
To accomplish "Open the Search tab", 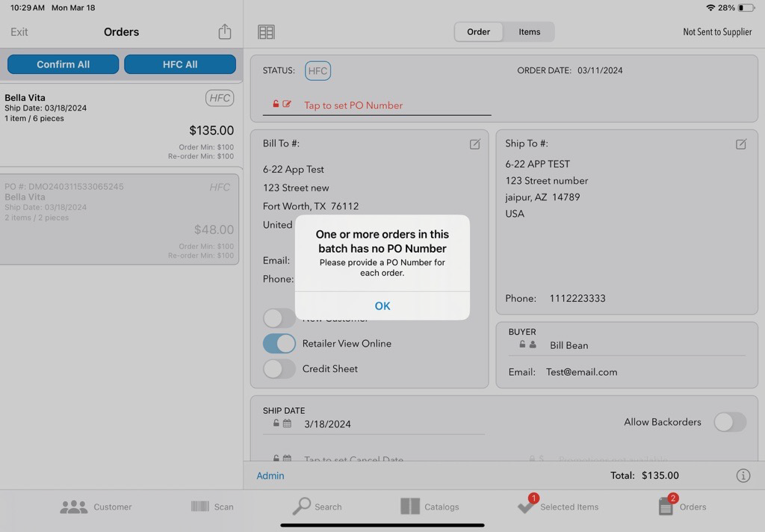I will pyautogui.click(x=317, y=507).
